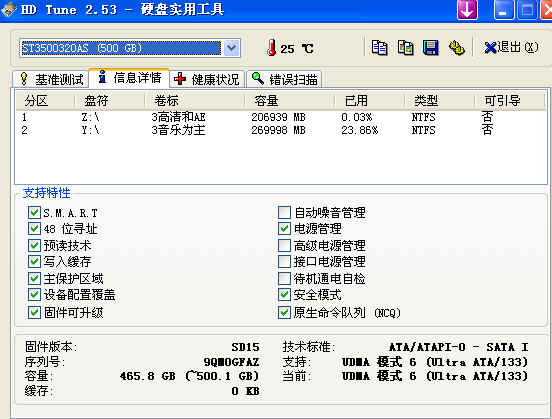Toggle the S.M.A.R.T checkbox

34,213
